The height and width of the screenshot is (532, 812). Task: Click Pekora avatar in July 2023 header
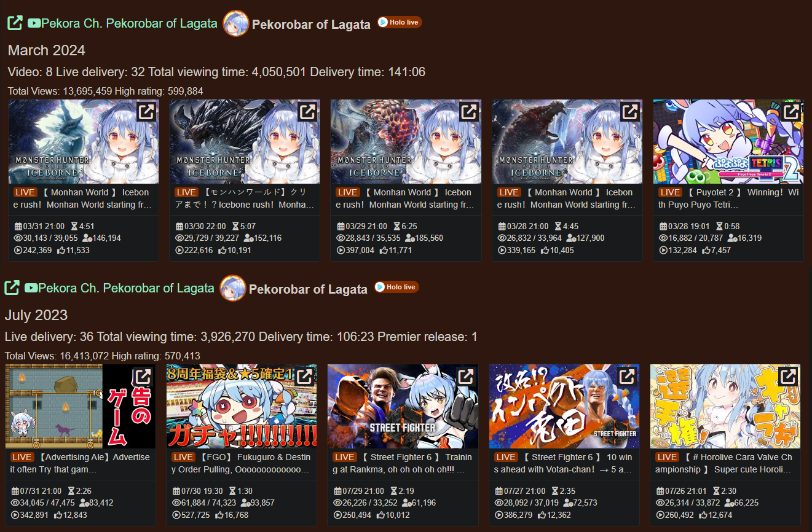coord(233,288)
